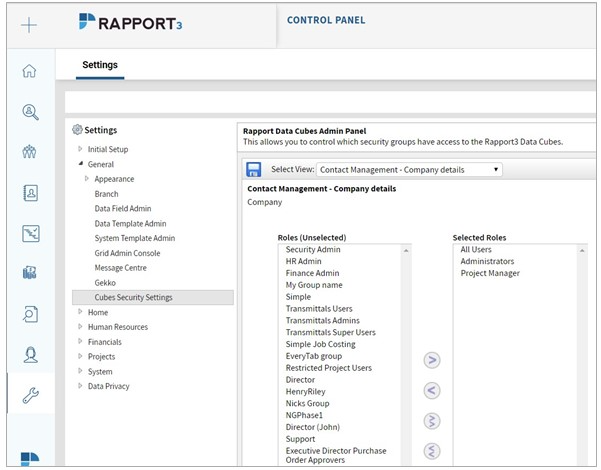Switch to the Settings tab

(x=100, y=65)
